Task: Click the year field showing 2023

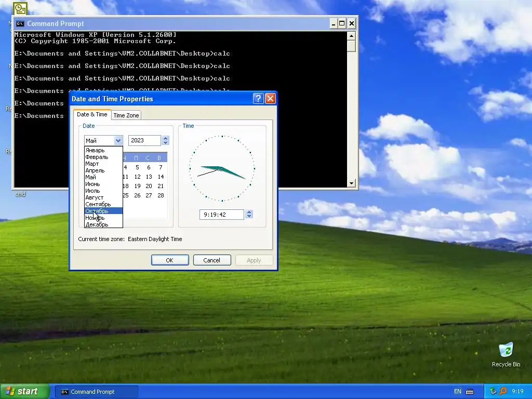Action: (144, 140)
